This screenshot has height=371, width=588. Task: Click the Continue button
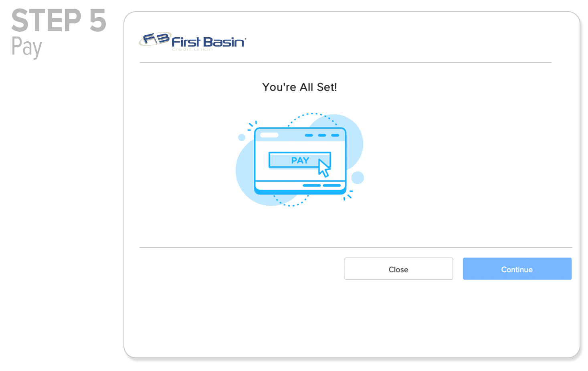[x=517, y=269]
